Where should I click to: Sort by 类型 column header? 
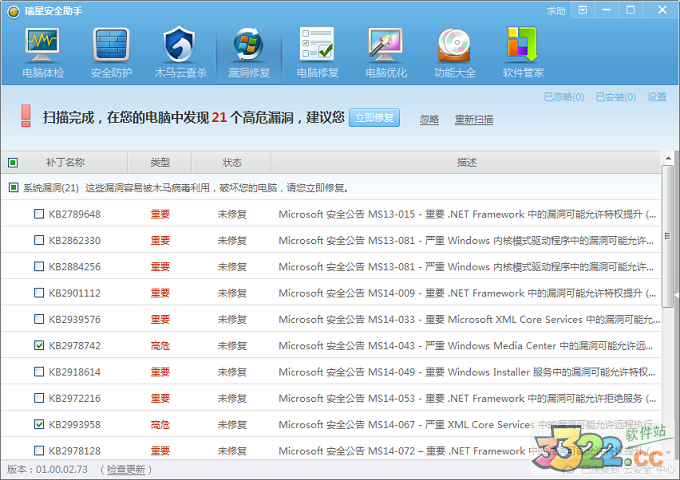(160, 163)
